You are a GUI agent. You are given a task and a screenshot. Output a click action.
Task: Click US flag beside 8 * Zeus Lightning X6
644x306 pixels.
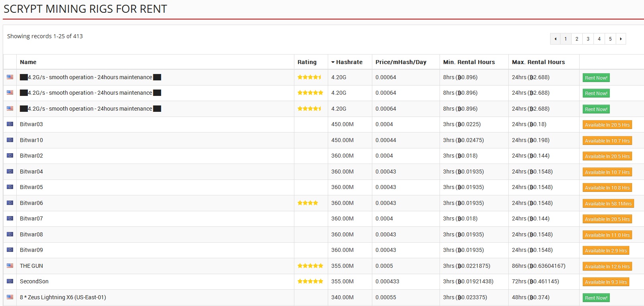coord(10,297)
